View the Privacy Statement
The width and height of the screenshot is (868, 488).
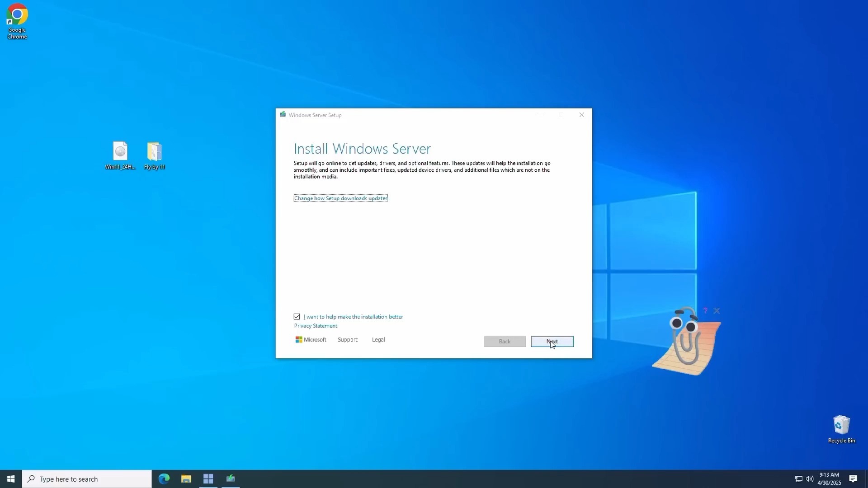pos(315,325)
